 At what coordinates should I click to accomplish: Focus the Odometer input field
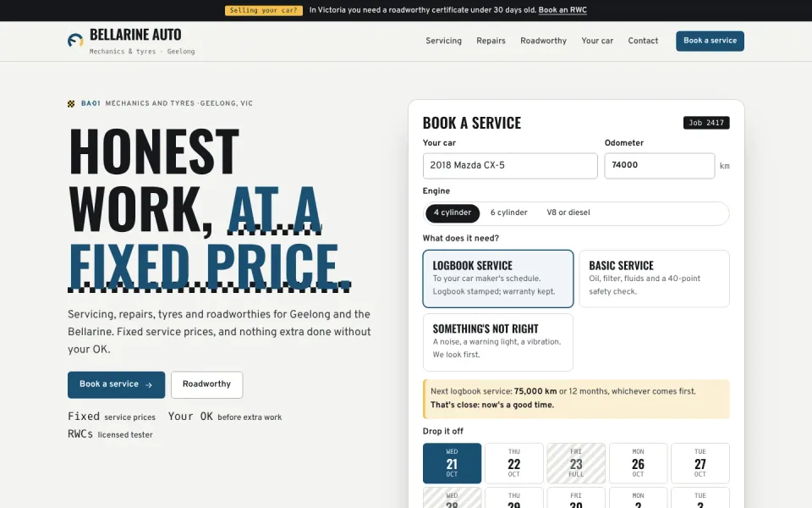(x=659, y=166)
